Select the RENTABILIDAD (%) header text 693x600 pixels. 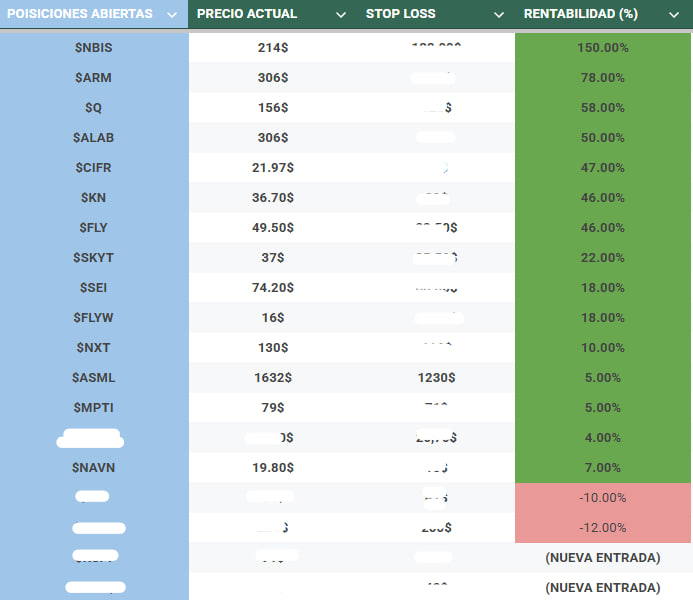(x=581, y=14)
